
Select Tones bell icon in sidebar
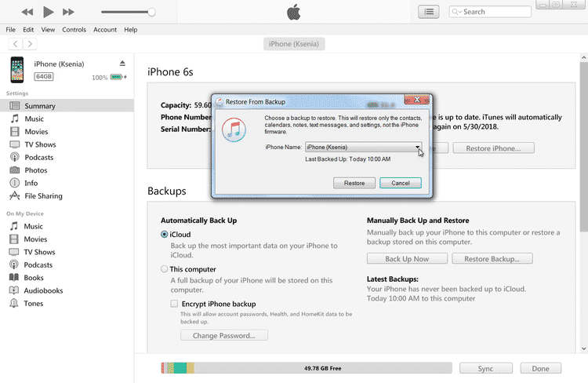pyautogui.click(x=14, y=303)
